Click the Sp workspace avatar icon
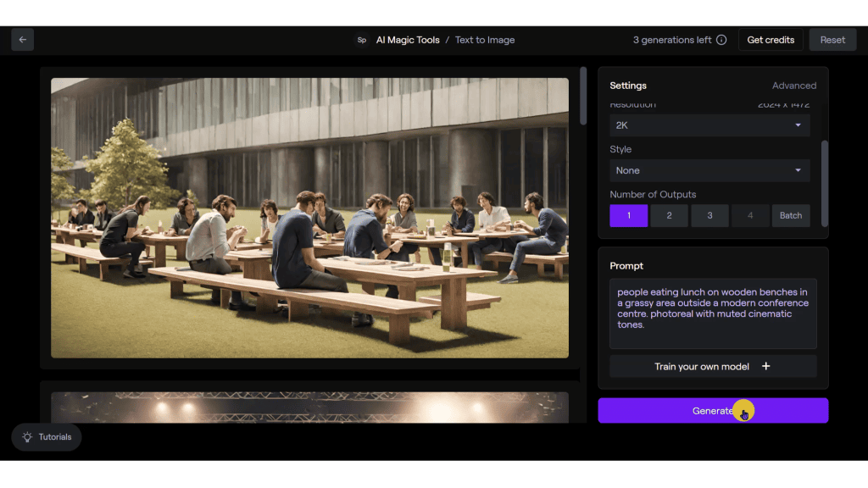 [362, 40]
